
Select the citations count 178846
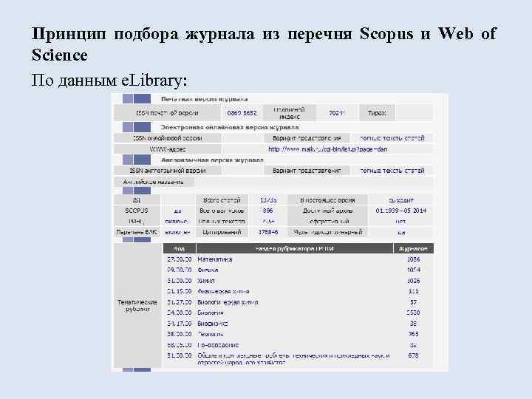[268, 233]
